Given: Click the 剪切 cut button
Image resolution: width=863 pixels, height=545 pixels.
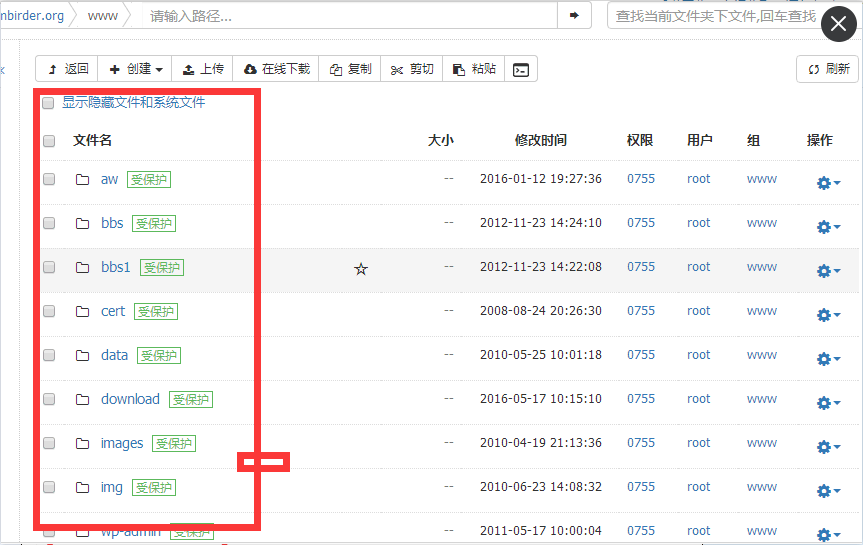Looking at the screenshot, I should click(x=412, y=69).
